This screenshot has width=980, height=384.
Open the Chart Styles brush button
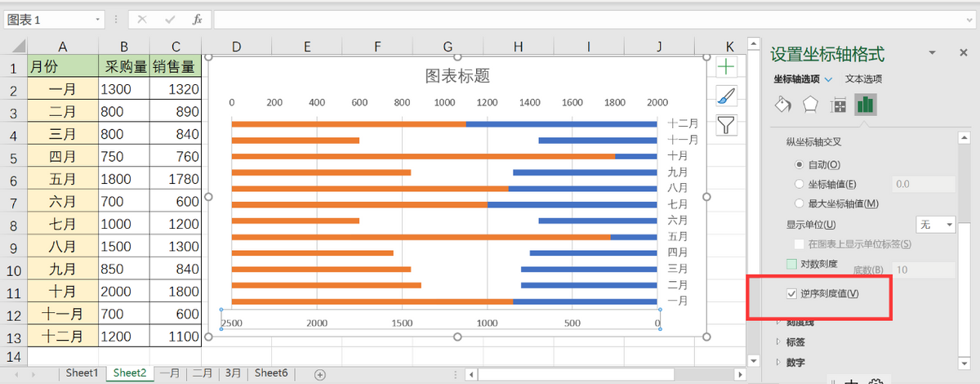tap(726, 96)
